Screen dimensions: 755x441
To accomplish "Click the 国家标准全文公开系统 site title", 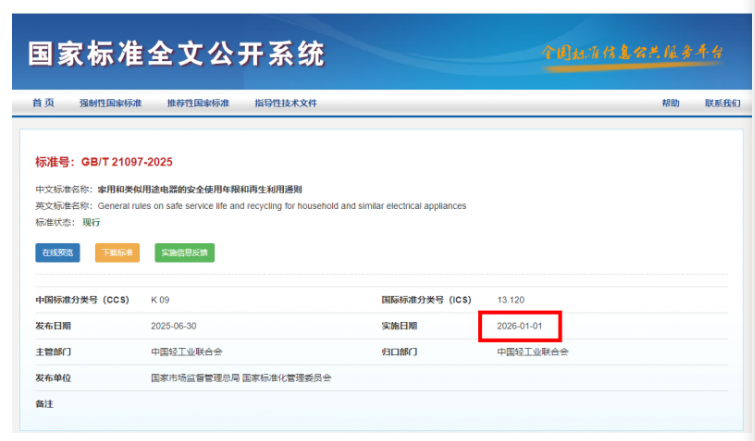I will pyautogui.click(x=176, y=53).
